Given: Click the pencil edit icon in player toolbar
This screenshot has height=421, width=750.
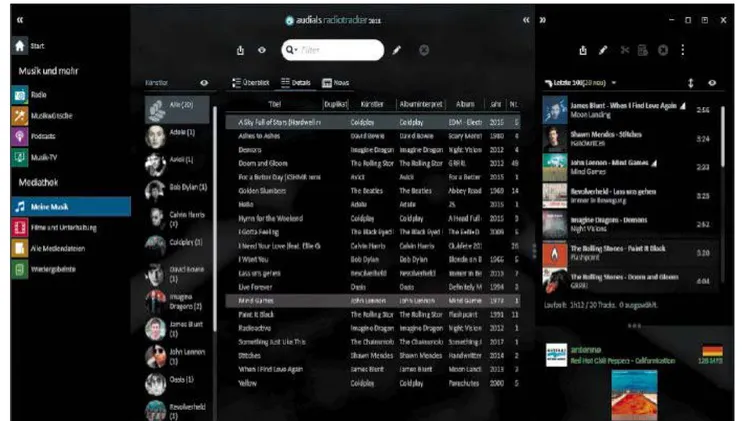Looking at the screenshot, I should 603,50.
